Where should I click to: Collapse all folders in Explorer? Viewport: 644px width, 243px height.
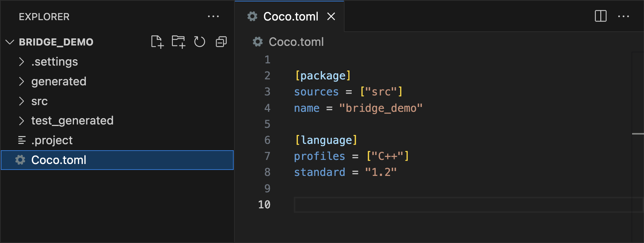point(221,42)
